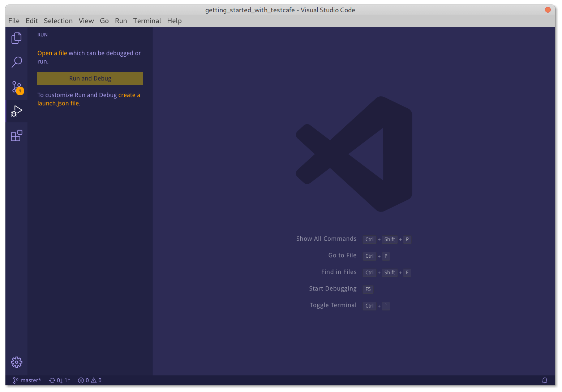Screen dimensions: 562x392
Task: Open the Go menu
Action: point(104,21)
